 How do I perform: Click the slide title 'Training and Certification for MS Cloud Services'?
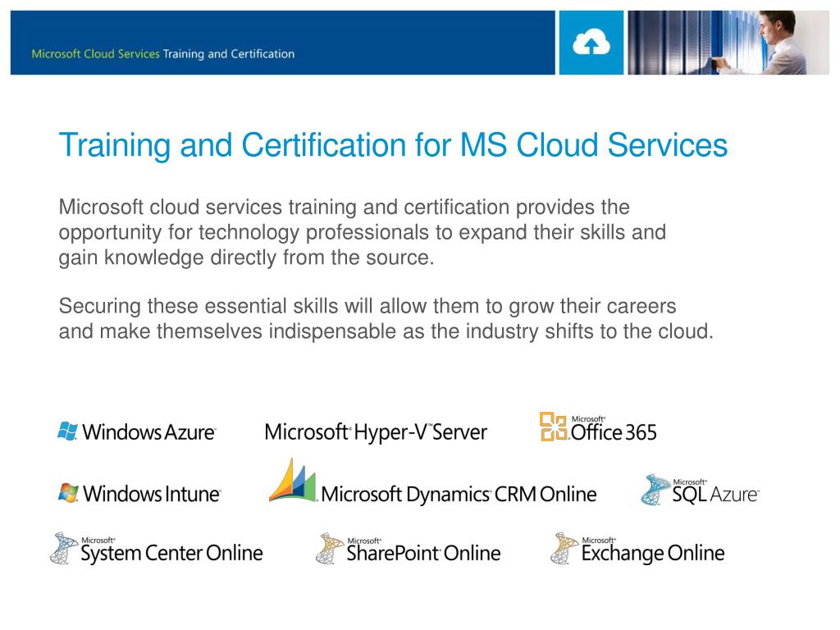pos(393,145)
